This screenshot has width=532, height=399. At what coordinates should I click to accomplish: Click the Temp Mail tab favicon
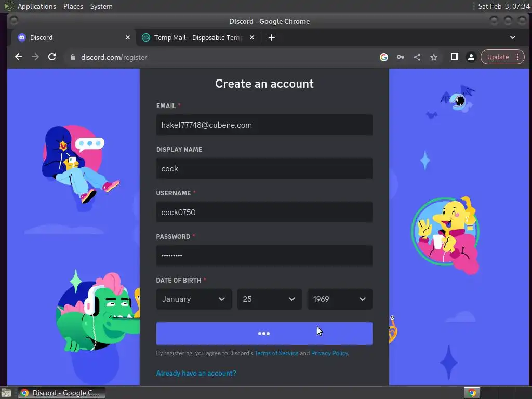coord(146,37)
